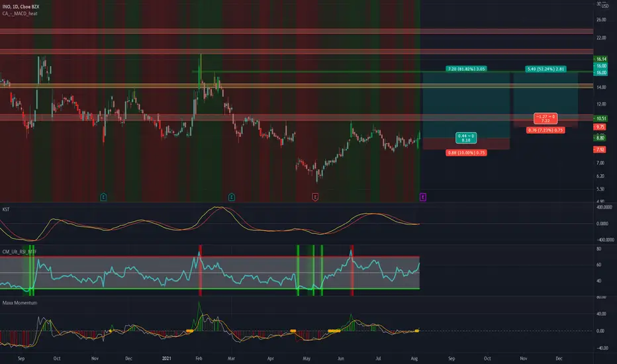This screenshot has width=617, height=364.
Task: Click the 6.20 price axis value
Action: 600,176
